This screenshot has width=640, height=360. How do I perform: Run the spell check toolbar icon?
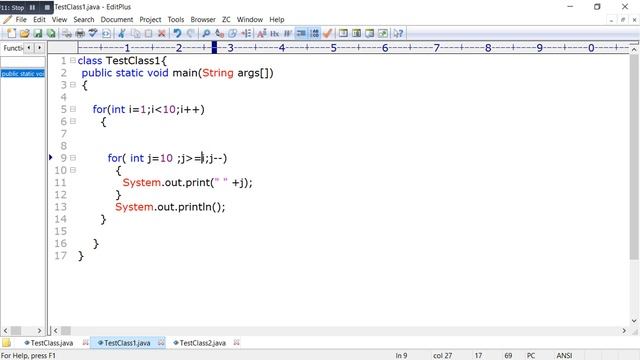[93, 33]
